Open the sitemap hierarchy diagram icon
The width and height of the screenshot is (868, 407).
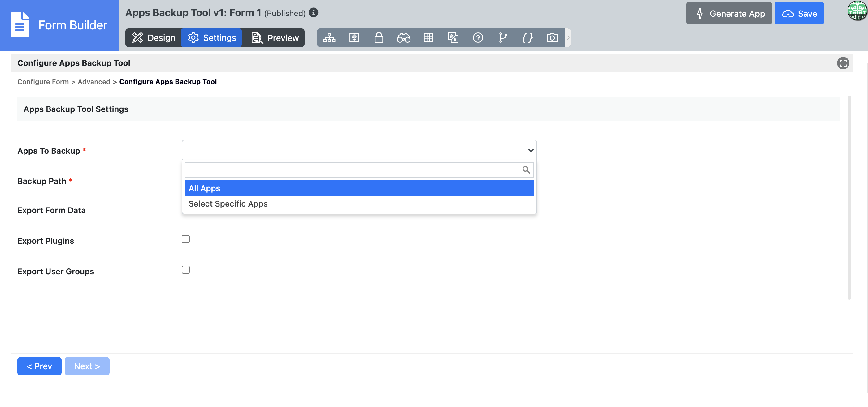[329, 38]
